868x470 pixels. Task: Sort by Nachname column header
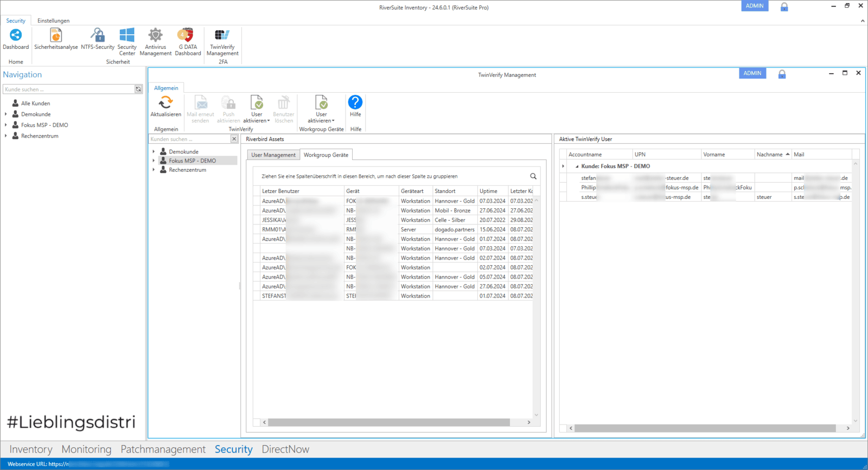(x=773, y=154)
